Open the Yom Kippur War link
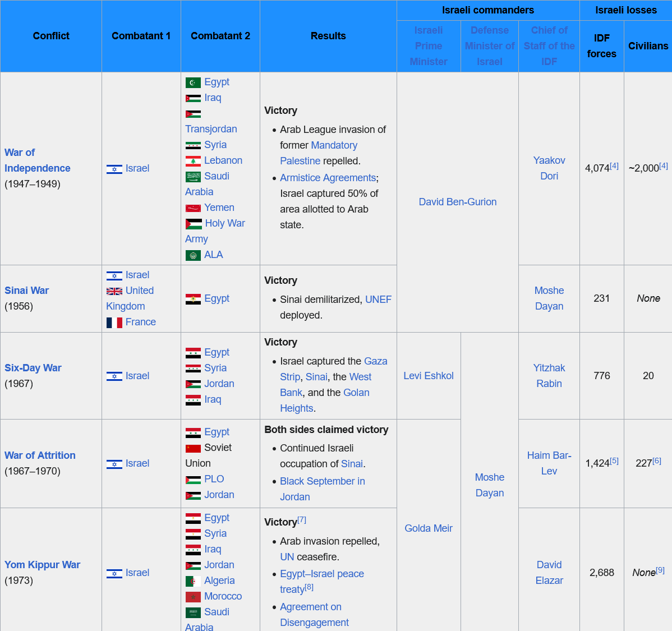This screenshot has height=631, width=672. point(43,565)
